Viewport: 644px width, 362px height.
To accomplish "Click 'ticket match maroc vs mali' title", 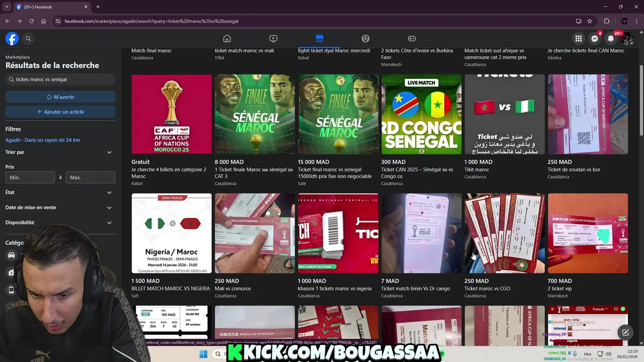I will [x=245, y=51].
